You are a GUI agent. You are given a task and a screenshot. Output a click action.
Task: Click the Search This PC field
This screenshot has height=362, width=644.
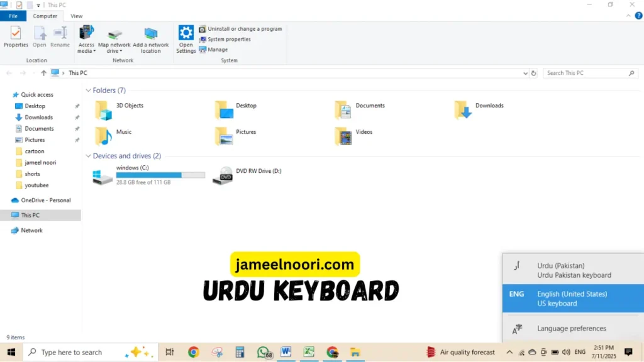(590, 73)
